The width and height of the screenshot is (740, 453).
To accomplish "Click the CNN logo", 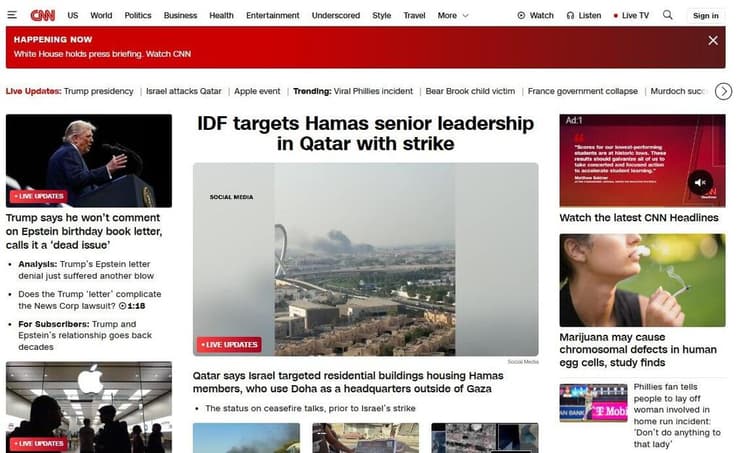I will [43, 15].
